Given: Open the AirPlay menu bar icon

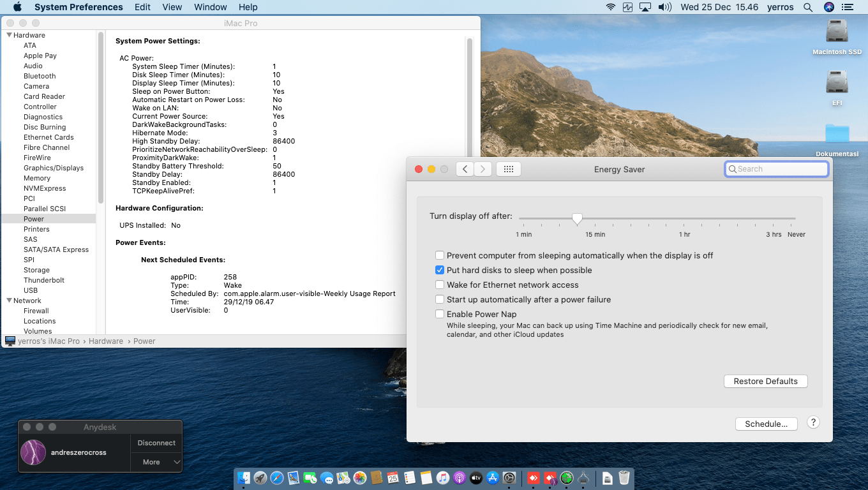Looking at the screenshot, I should [645, 7].
